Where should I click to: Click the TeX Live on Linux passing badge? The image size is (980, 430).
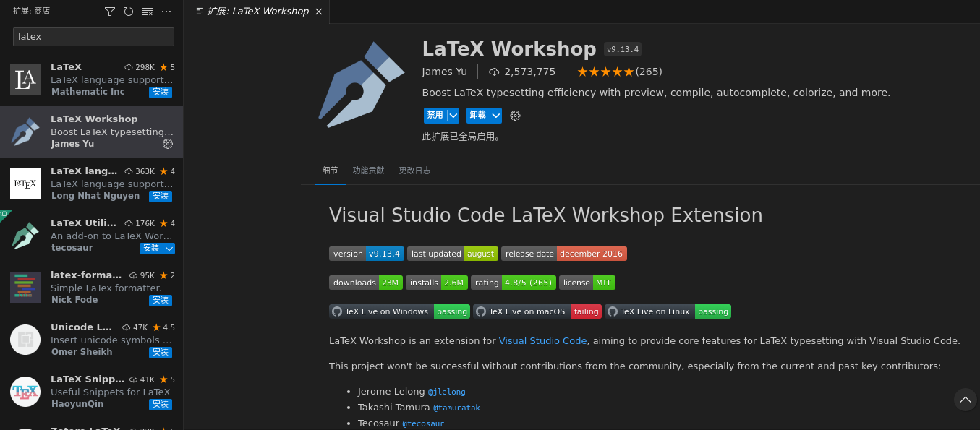pos(668,311)
